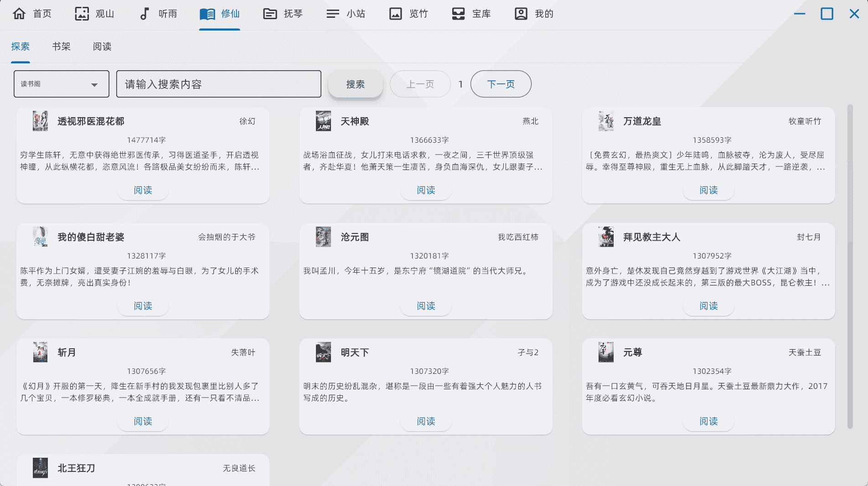Click the 小站 lines icon
The height and width of the screenshot is (486, 868).
tap(333, 14)
